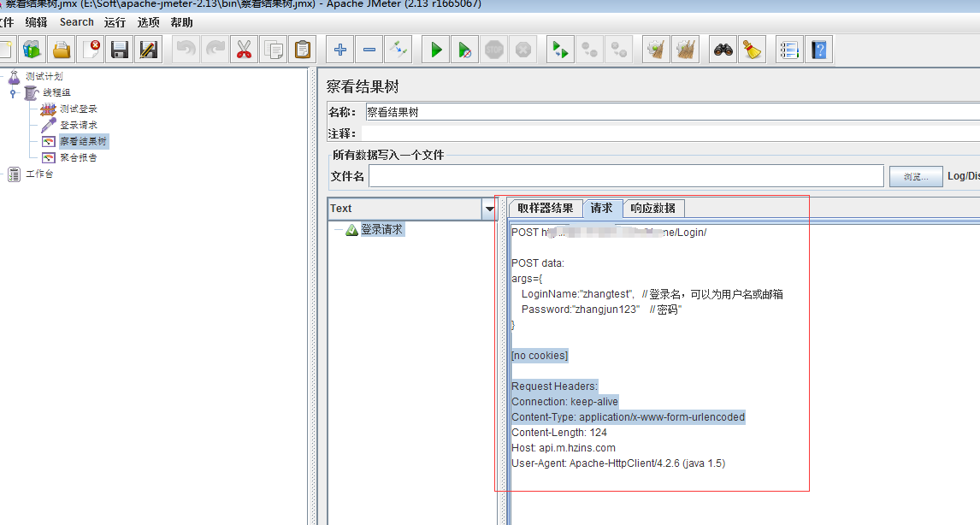Click the Paste clipboard toolbar icon

click(x=303, y=50)
